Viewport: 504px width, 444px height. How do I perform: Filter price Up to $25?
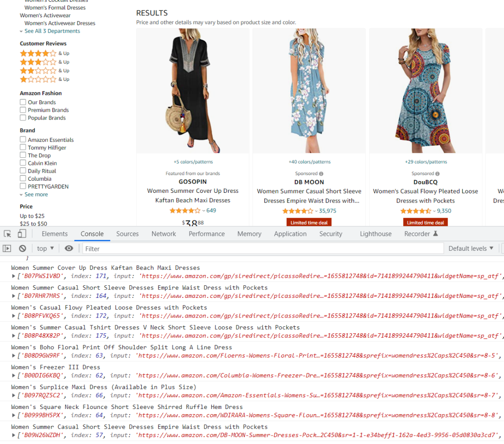32,216
